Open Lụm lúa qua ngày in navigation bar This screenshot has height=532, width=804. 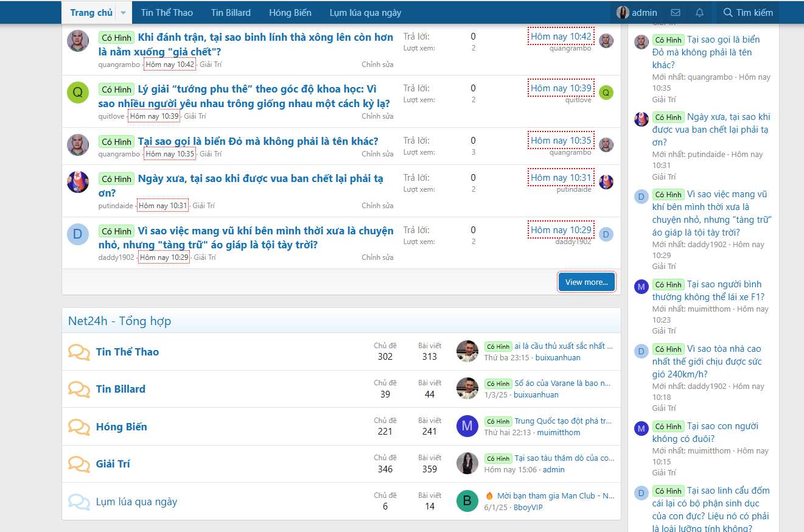pos(365,13)
